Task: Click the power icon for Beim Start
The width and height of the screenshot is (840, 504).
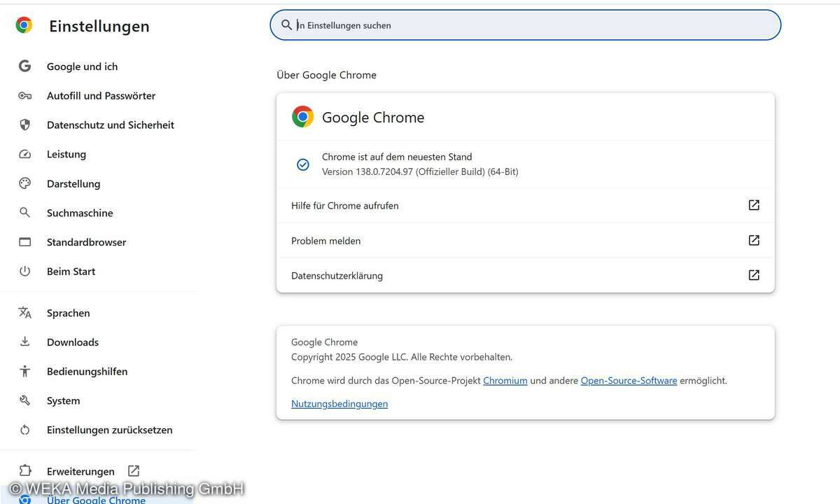Action: (x=25, y=272)
